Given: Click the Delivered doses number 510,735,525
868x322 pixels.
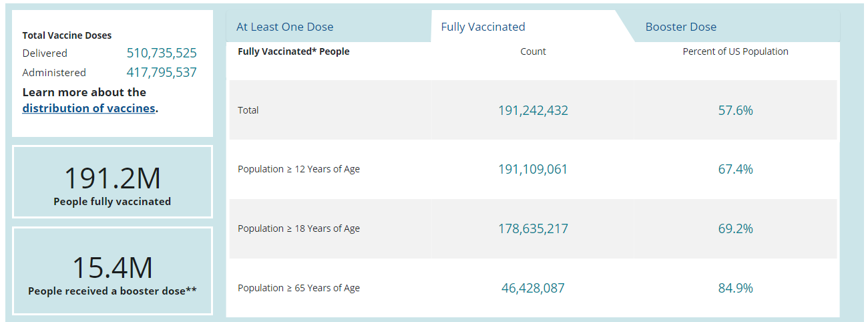Looking at the screenshot, I should (162, 53).
